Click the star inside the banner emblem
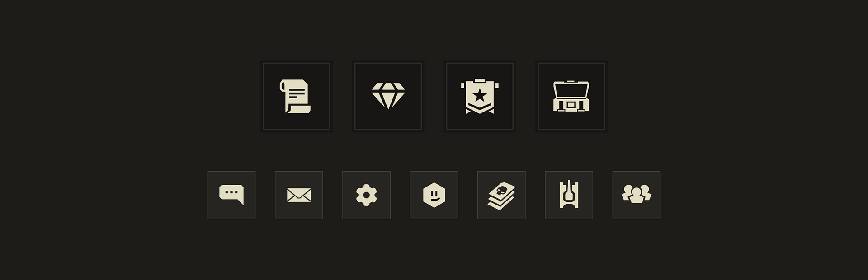 (480, 95)
